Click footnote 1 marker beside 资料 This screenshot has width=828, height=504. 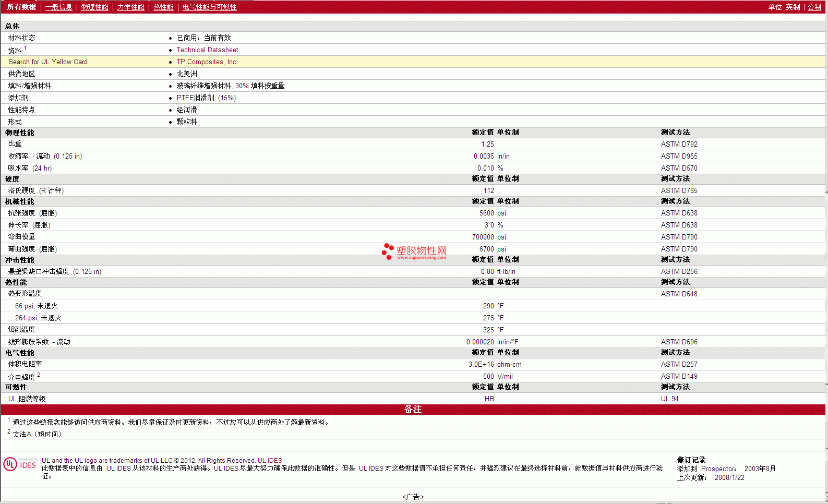25,48
